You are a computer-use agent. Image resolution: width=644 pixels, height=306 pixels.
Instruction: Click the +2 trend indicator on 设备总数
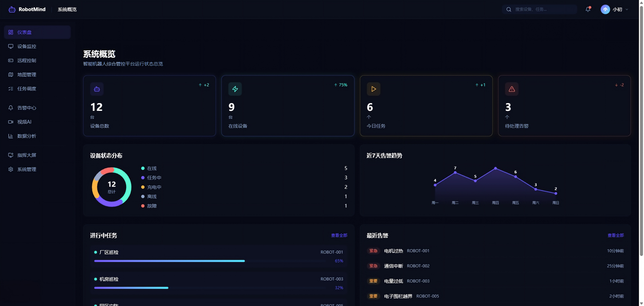tap(204, 85)
